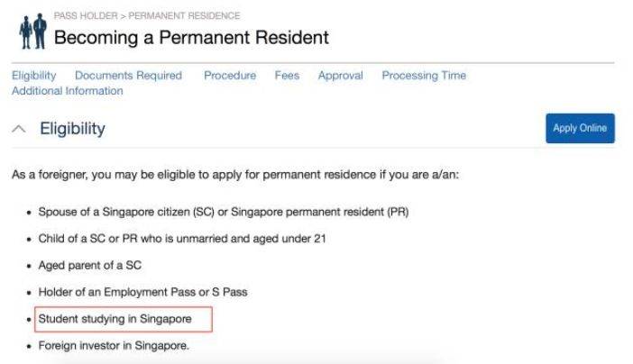Image resolution: width=633 pixels, height=364 pixels.
Task: Click the Eligibility section heading
Action: 72,129
